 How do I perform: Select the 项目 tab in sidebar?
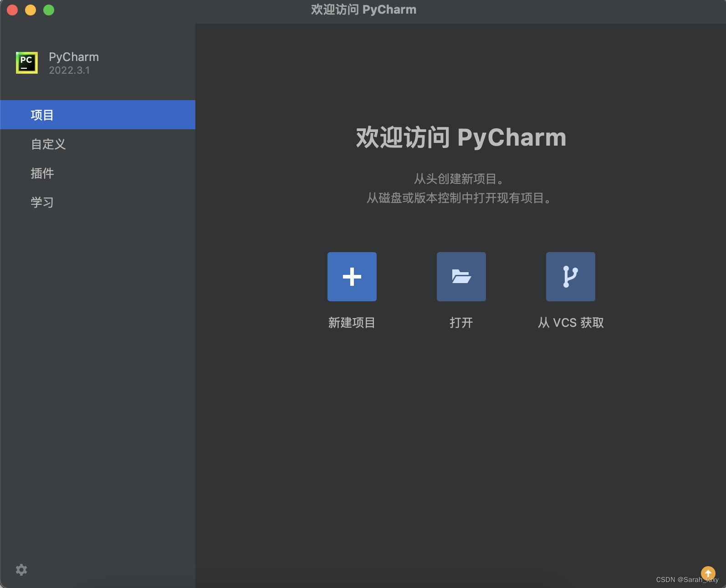pos(97,115)
